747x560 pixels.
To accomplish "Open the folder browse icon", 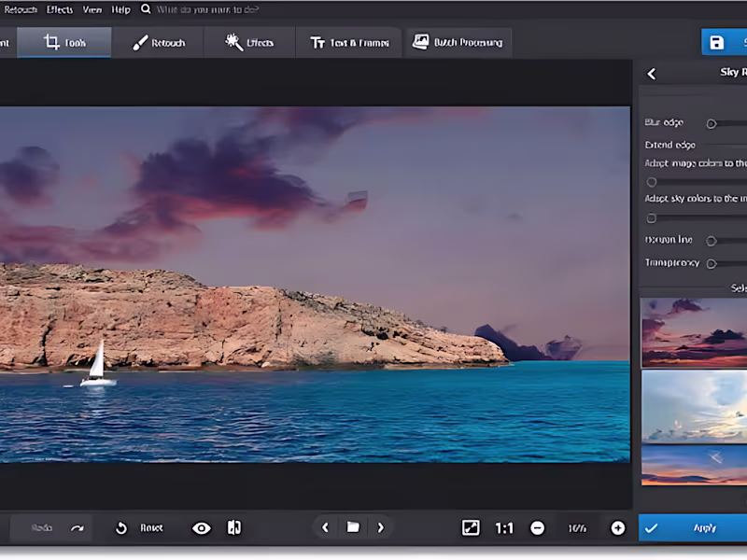I will (x=353, y=528).
